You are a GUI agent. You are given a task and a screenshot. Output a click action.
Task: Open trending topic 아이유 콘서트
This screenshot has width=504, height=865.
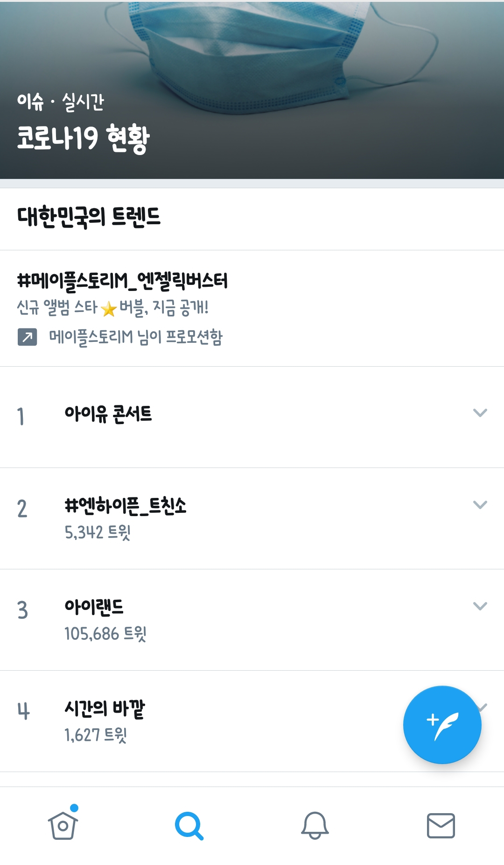point(107,413)
